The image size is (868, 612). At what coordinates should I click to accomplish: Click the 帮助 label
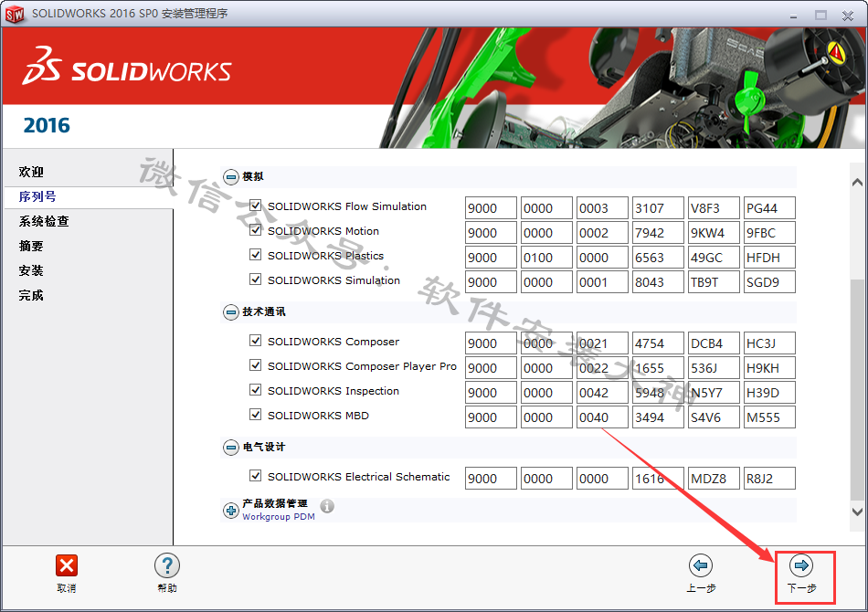coord(167,588)
